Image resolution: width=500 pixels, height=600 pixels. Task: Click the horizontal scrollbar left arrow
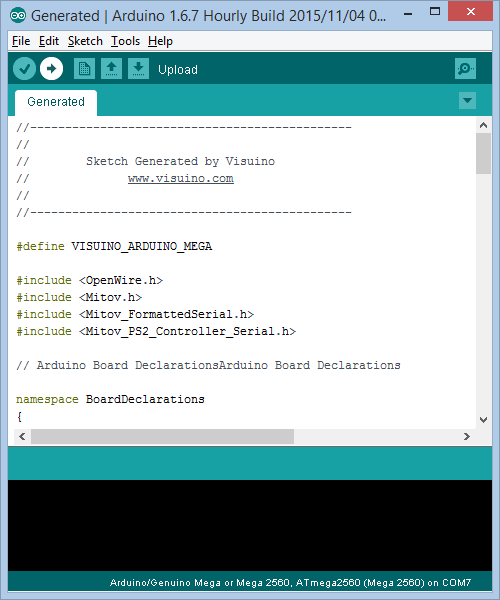(22, 437)
